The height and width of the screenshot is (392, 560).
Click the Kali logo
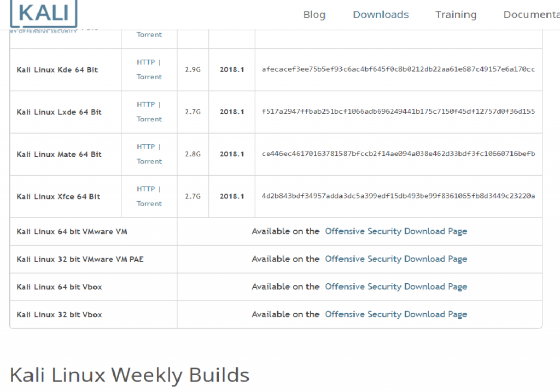(x=44, y=16)
